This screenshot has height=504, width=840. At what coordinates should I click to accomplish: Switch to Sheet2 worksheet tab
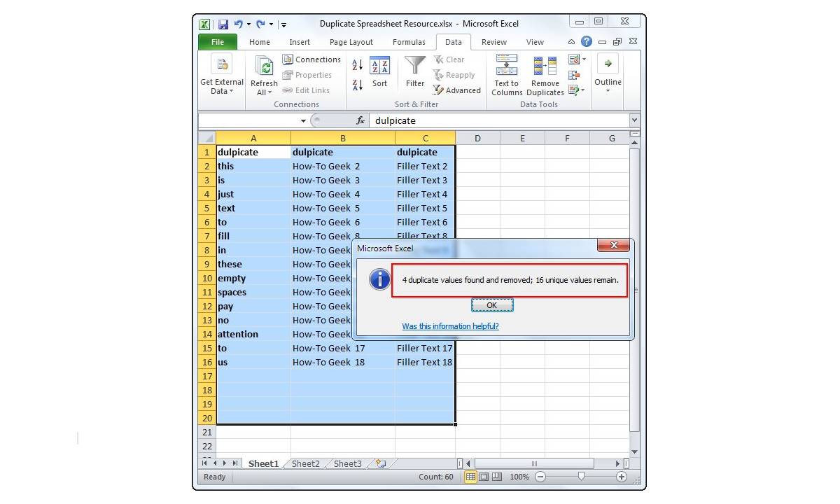click(x=305, y=463)
